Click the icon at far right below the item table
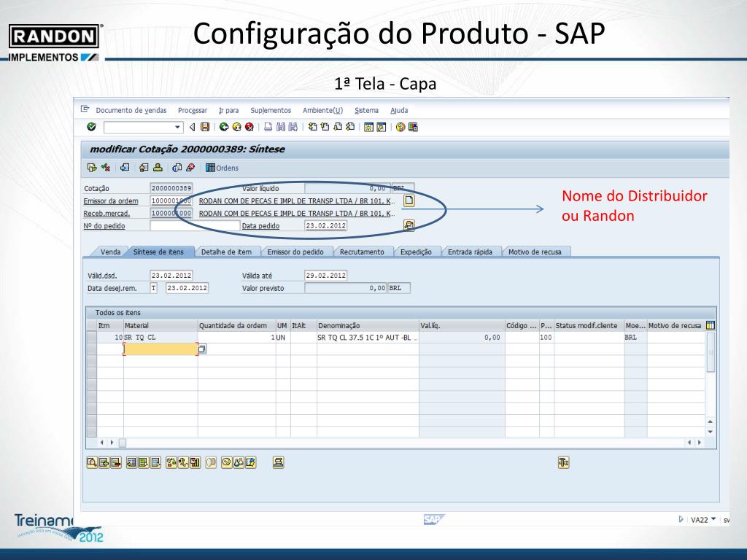 click(x=564, y=462)
